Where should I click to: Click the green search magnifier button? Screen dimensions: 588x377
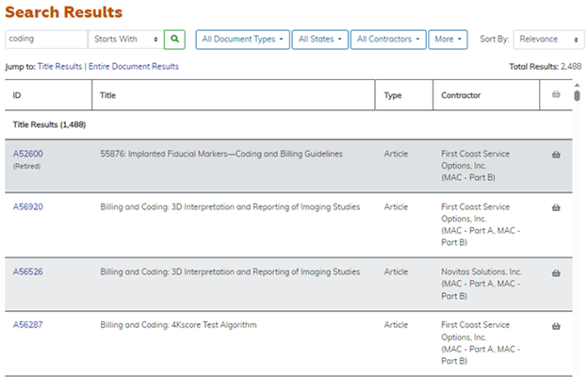pos(174,40)
